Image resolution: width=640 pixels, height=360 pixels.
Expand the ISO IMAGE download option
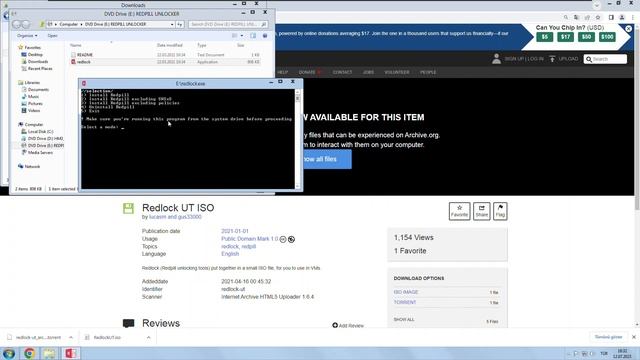tap(406, 292)
